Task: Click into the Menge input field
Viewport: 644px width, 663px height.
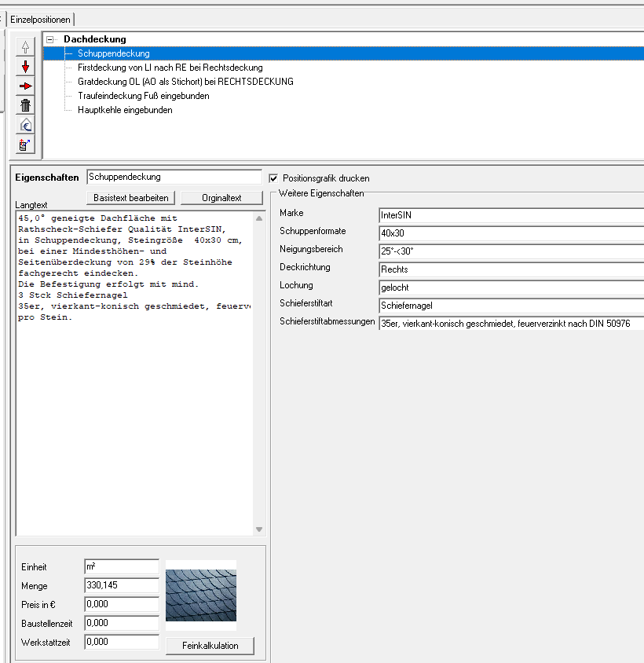Action: (x=121, y=585)
